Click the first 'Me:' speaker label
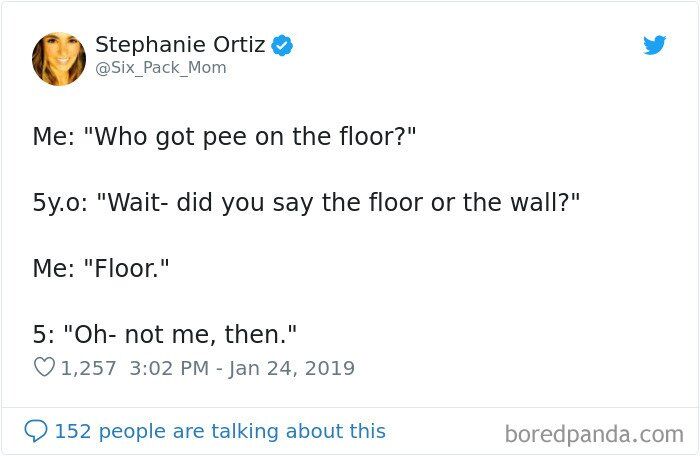 (x=53, y=136)
